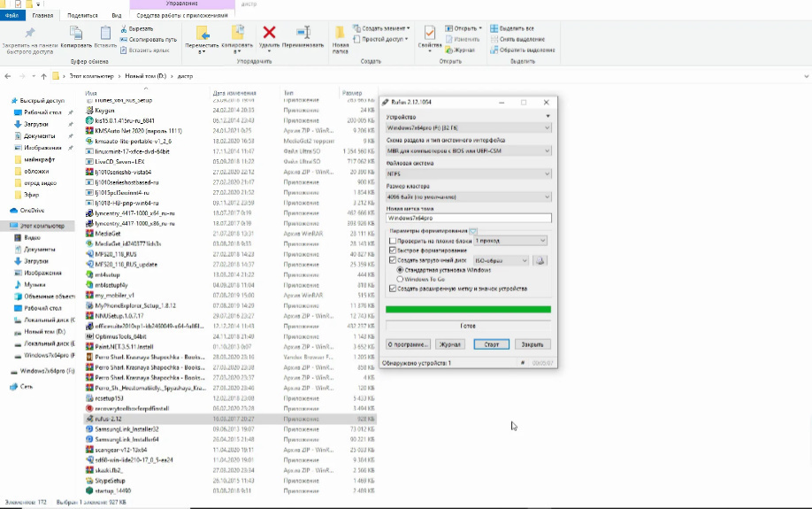Click the Журнал (Log) button in Rufus
Screen dimensions: 812x509
[451, 344]
